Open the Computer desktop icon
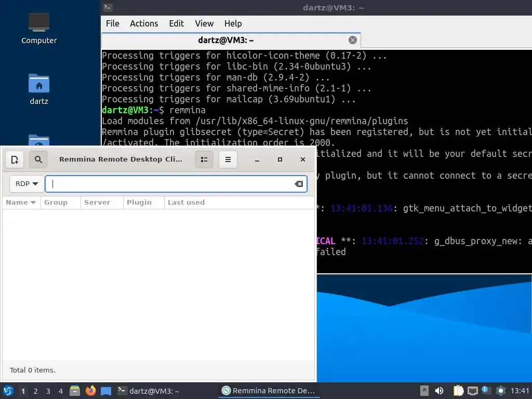Viewport: 532px width, 399px height. click(38, 29)
